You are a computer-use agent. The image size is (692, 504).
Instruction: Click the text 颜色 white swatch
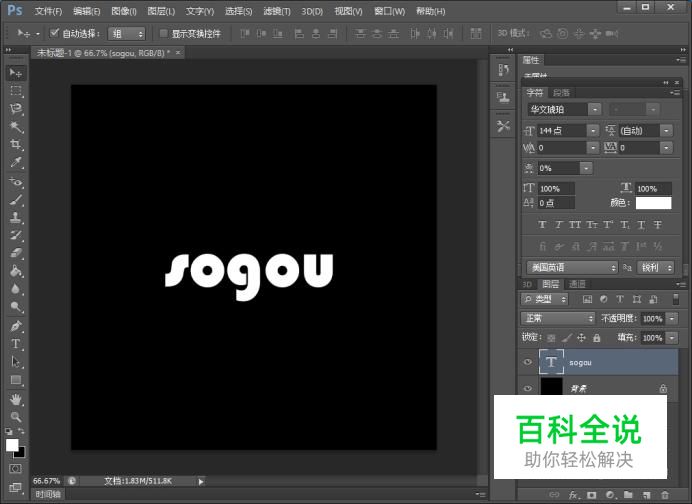654,203
